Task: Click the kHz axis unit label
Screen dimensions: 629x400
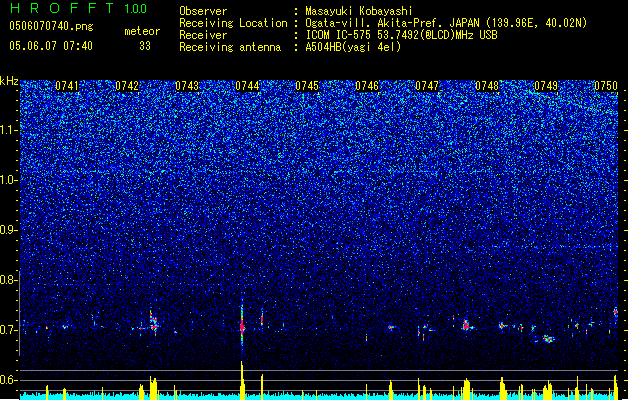Action: pos(9,81)
